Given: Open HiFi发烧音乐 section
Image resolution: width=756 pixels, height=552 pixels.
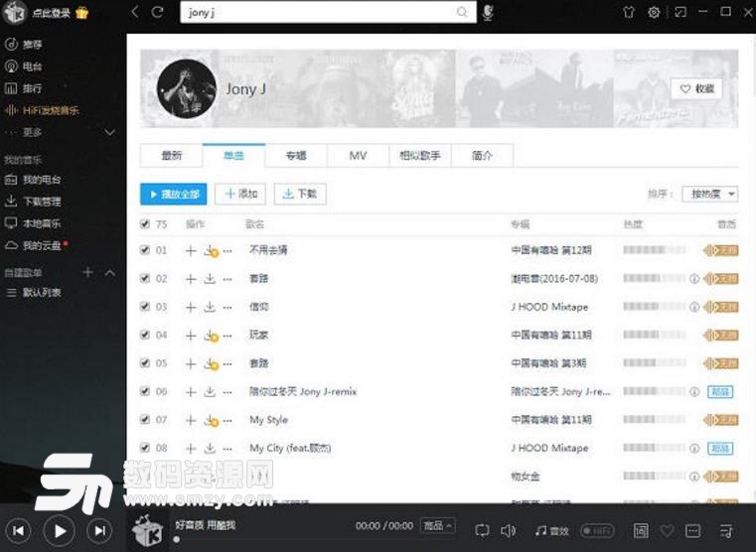Looking at the screenshot, I should point(42,110).
